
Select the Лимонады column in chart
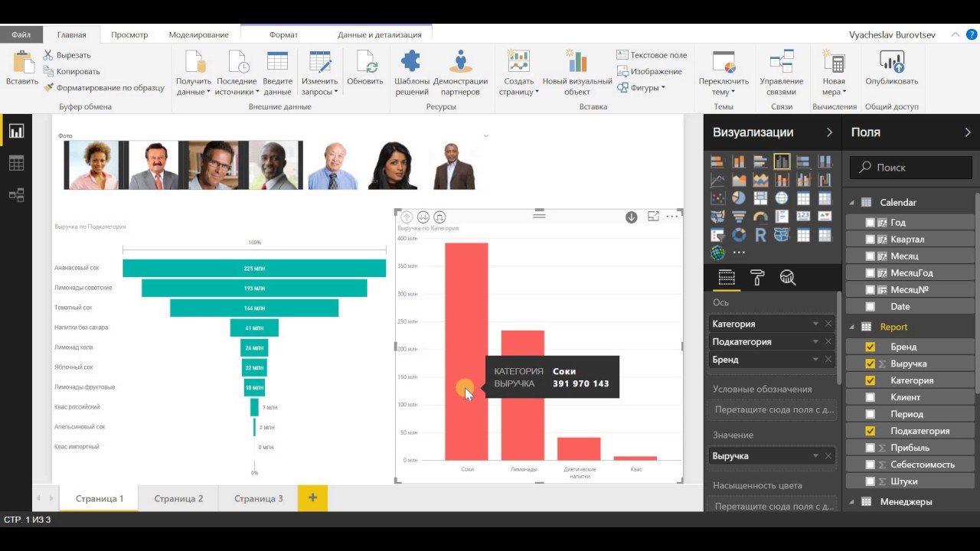(x=523, y=395)
